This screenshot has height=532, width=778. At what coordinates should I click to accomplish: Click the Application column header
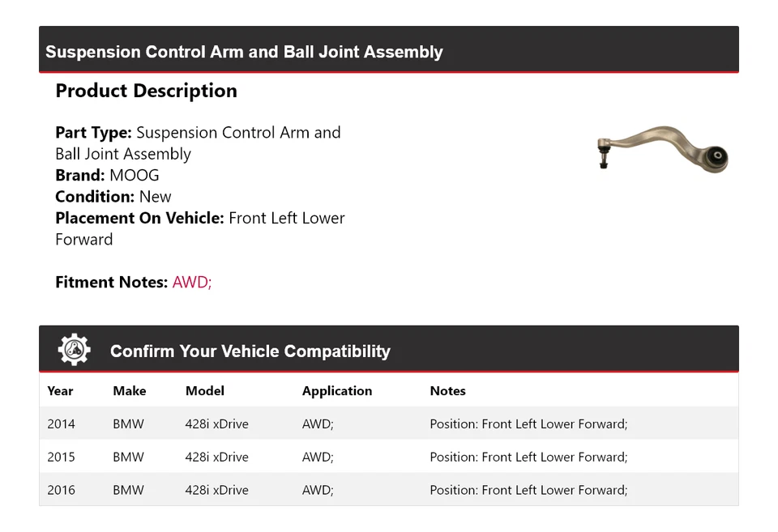click(x=337, y=391)
